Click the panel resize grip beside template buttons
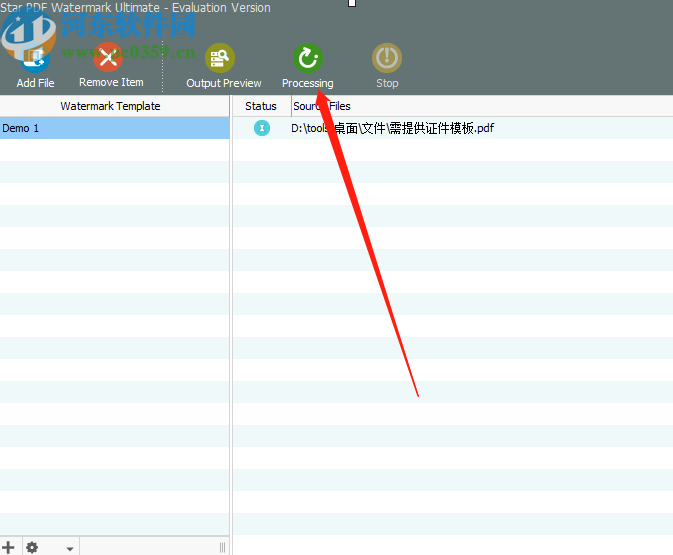The image size is (673, 555). coord(222,547)
